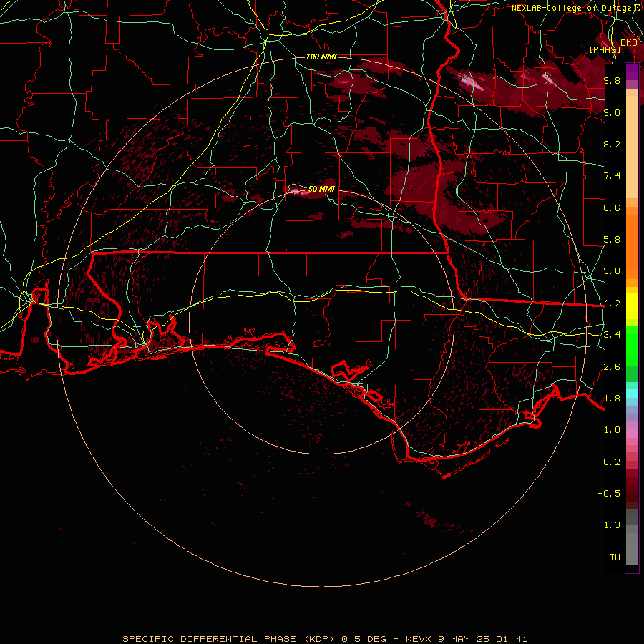Click the KDP product caption at bottom
The image size is (644, 644).
pos(325,639)
